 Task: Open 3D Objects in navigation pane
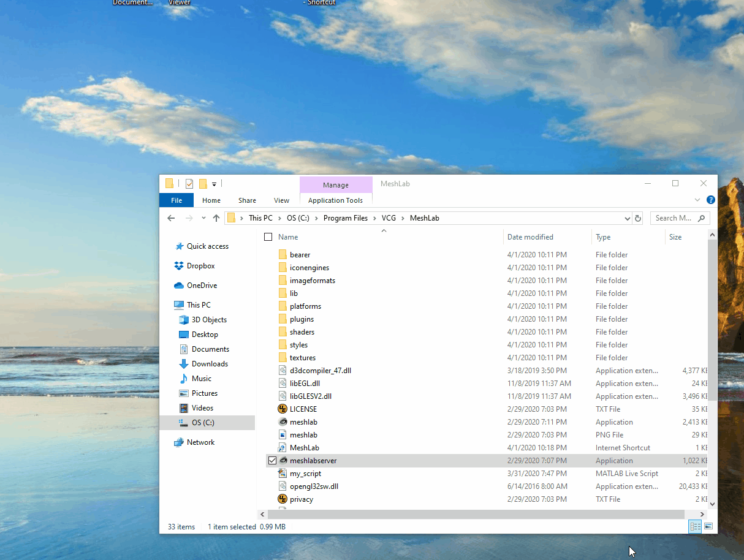tap(209, 320)
